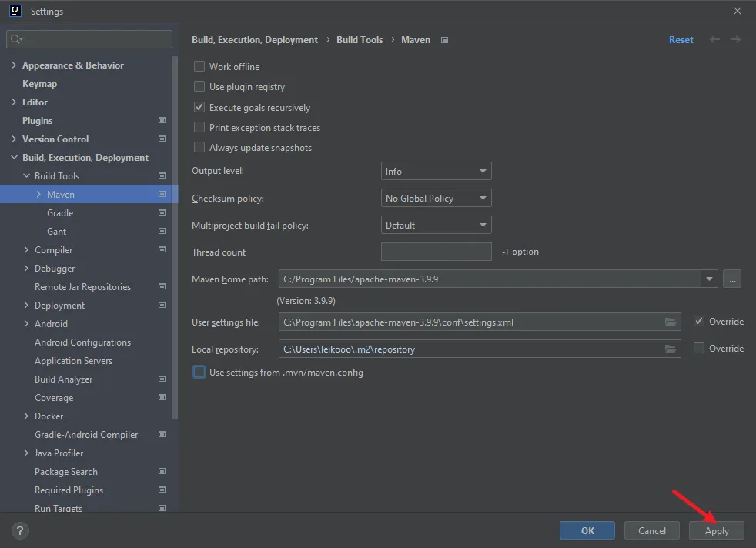Viewport: 756px width, 548px height.
Task: Click the project-level icon beside Compiler
Action: (x=162, y=249)
